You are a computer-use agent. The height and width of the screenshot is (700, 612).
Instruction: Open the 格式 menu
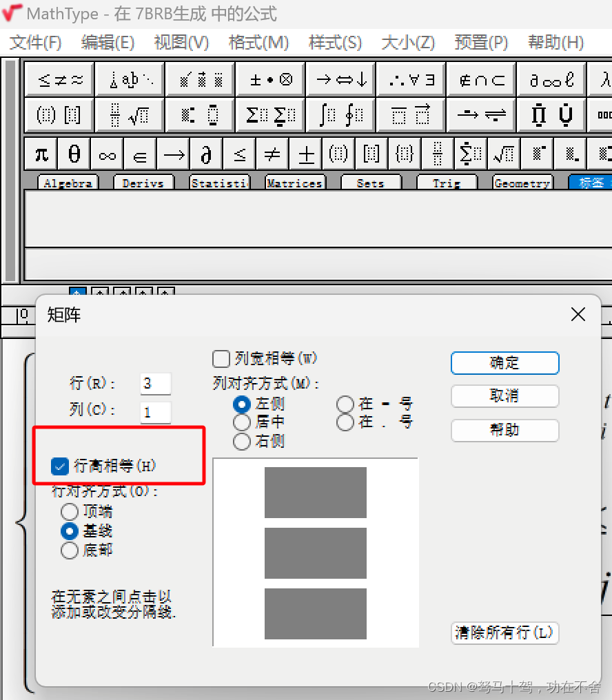(258, 42)
